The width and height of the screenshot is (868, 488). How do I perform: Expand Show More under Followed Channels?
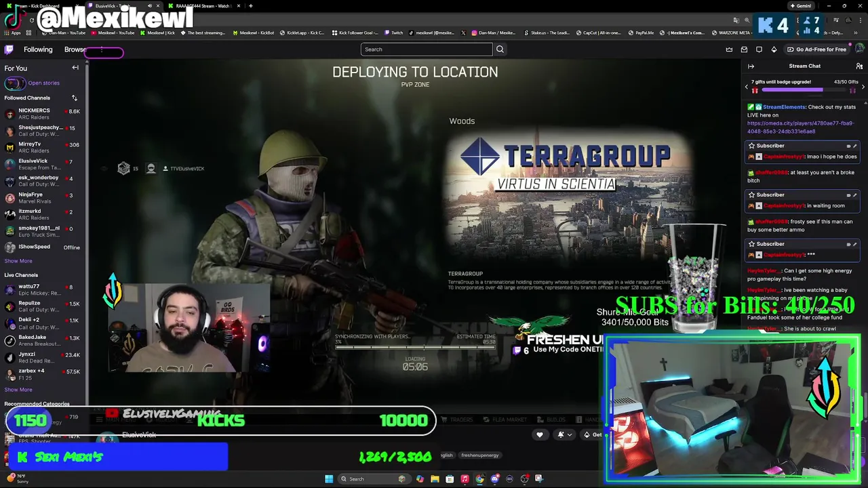click(x=18, y=261)
